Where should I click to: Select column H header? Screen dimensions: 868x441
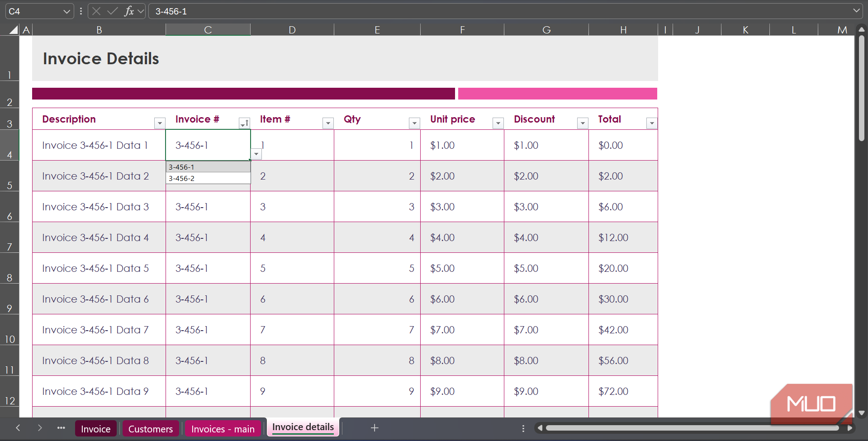pos(623,30)
